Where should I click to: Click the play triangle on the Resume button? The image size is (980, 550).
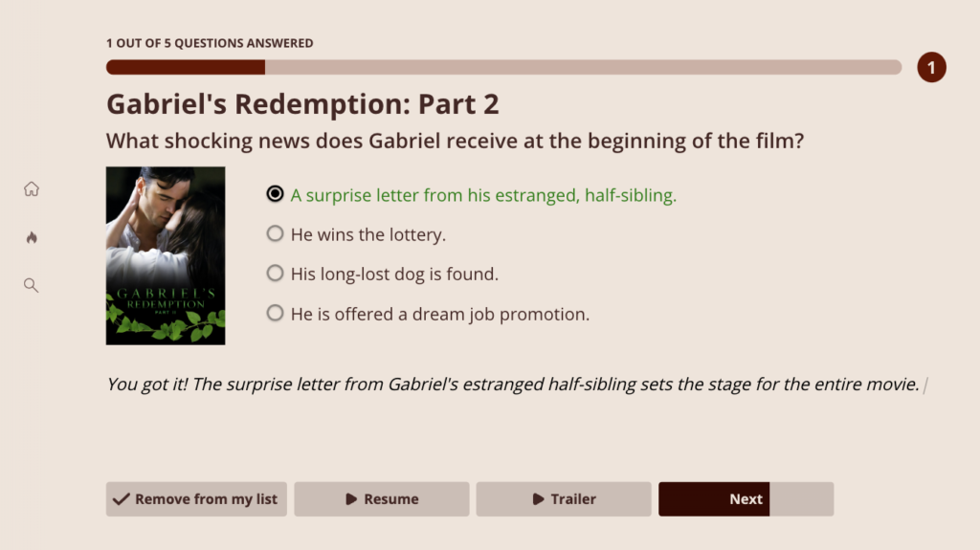pyautogui.click(x=351, y=499)
